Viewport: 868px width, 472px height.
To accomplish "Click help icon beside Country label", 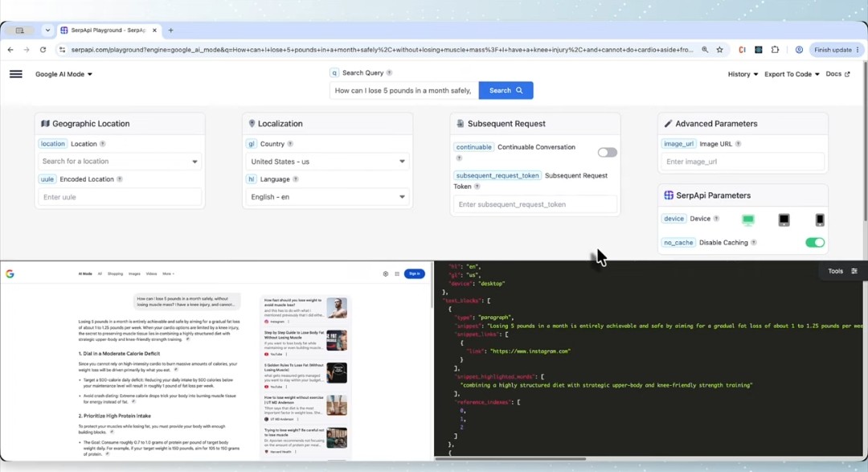I will (290, 143).
